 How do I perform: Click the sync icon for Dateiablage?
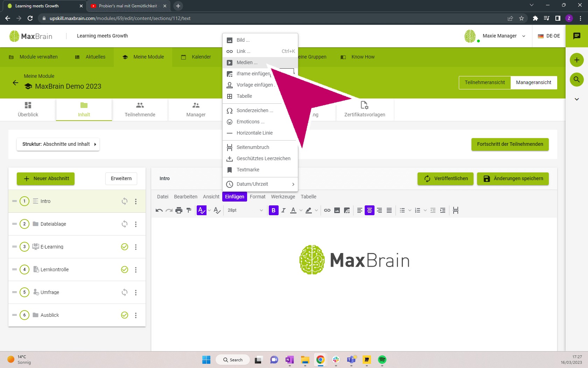click(x=125, y=224)
